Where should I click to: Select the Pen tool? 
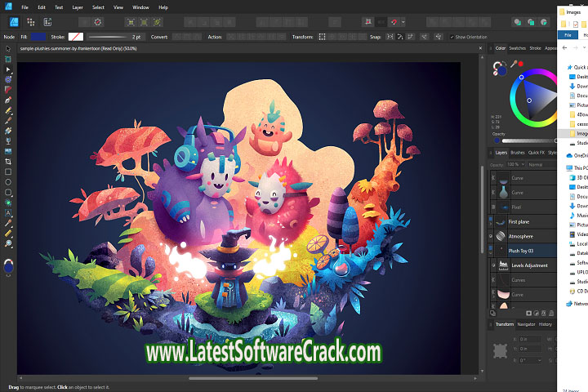(x=8, y=100)
